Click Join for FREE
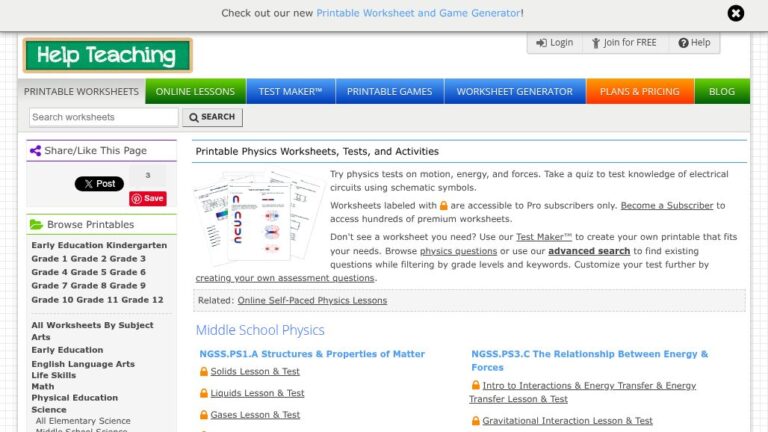Image resolution: width=768 pixels, height=432 pixels. click(624, 43)
